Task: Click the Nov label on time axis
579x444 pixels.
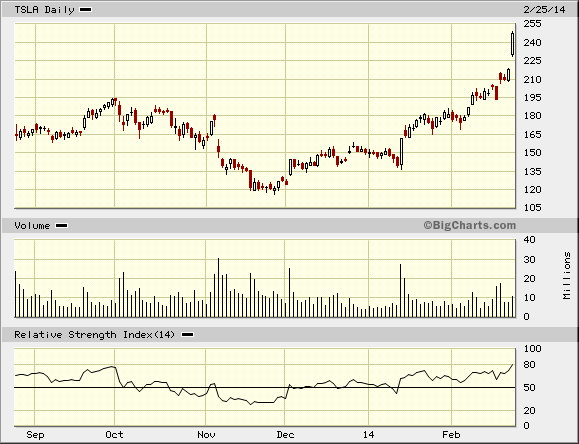Action: click(x=206, y=435)
